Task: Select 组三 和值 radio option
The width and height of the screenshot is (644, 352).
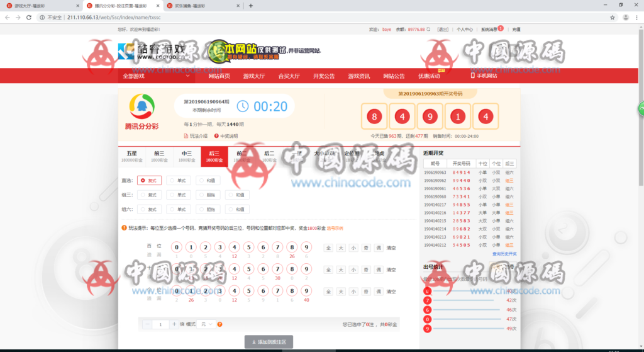Action: point(237,195)
